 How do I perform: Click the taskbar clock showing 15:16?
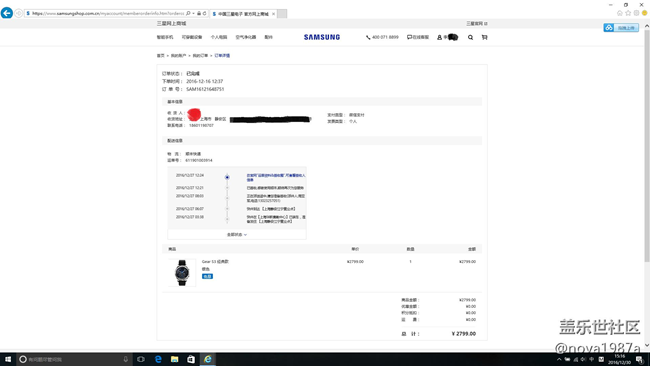(x=619, y=359)
